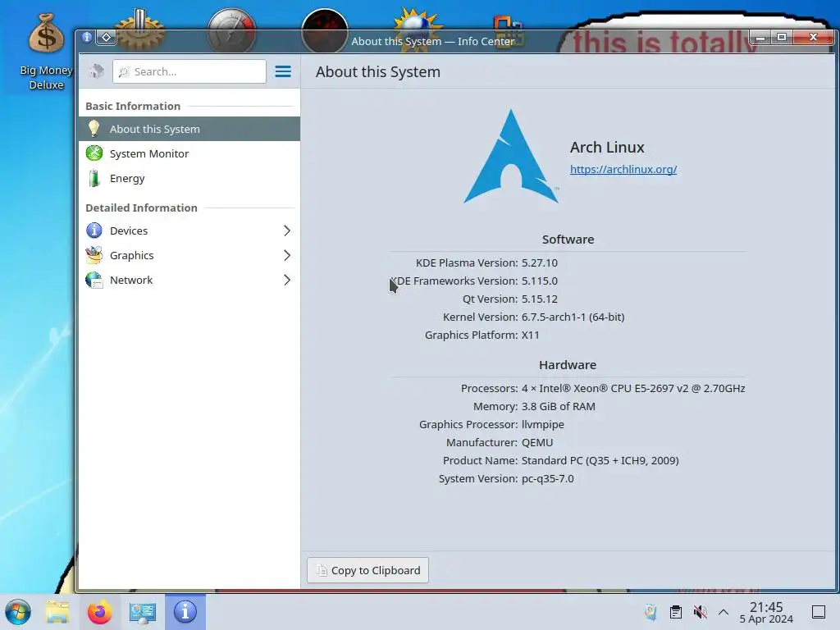Open Big Money Deluxe desktop icon

46,52
